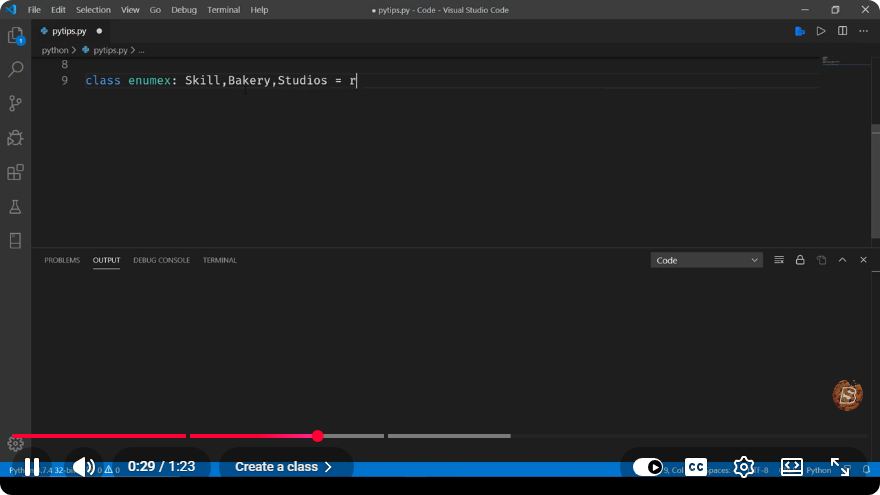Open the notifications bell in status bar
Screen dimensions: 880x495
[867, 469]
